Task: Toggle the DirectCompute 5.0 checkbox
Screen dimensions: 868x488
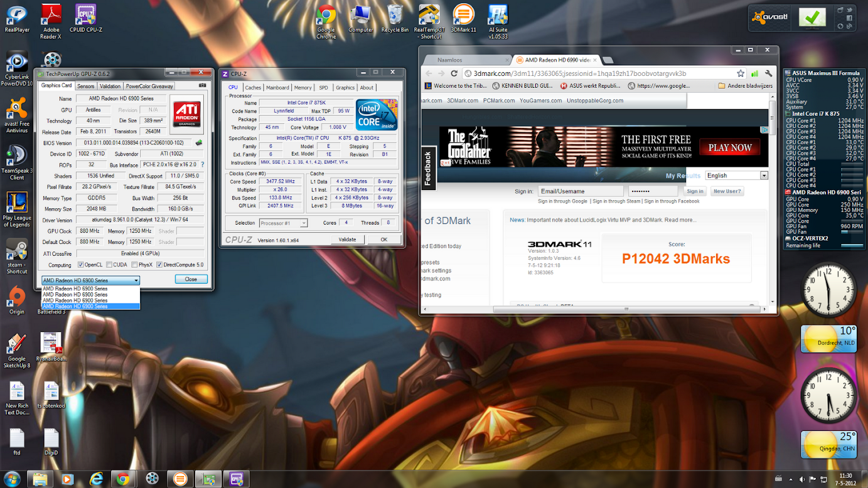Action: 159,265
